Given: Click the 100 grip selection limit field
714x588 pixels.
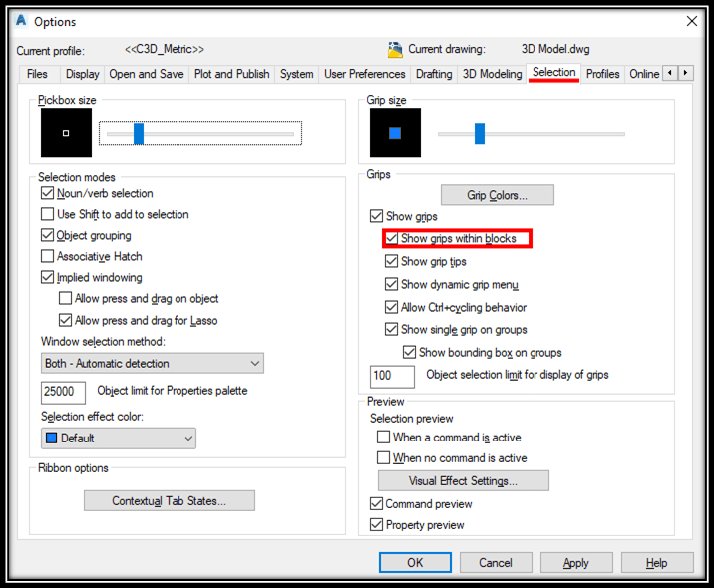Looking at the screenshot, I should coord(392,377).
